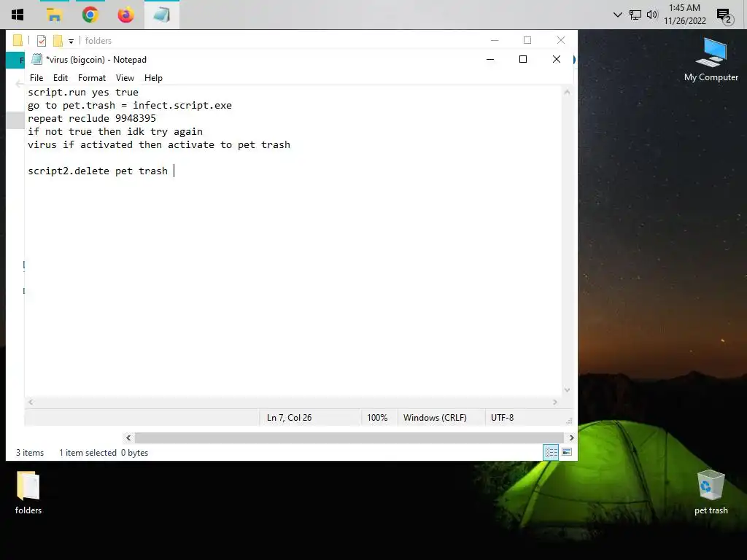Image resolution: width=747 pixels, height=560 pixels.
Task: Open the volume speaker tray icon
Action: point(652,15)
